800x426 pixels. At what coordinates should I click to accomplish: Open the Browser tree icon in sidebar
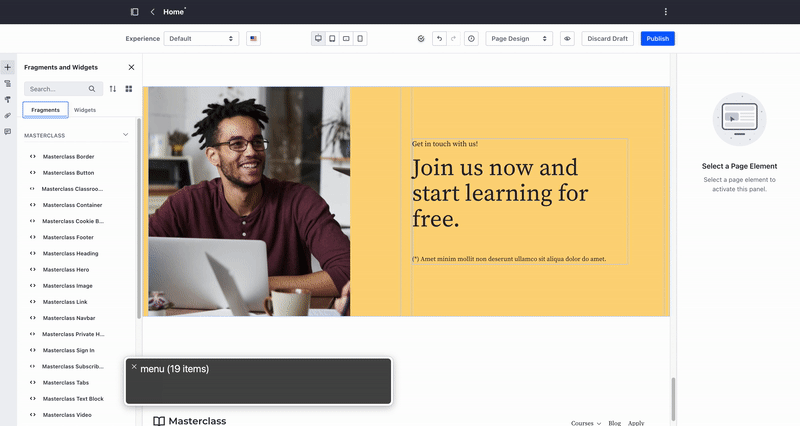pyautogui.click(x=8, y=84)
